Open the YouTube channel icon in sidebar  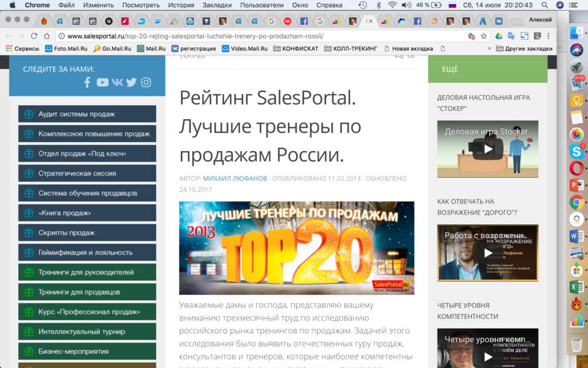102,82
